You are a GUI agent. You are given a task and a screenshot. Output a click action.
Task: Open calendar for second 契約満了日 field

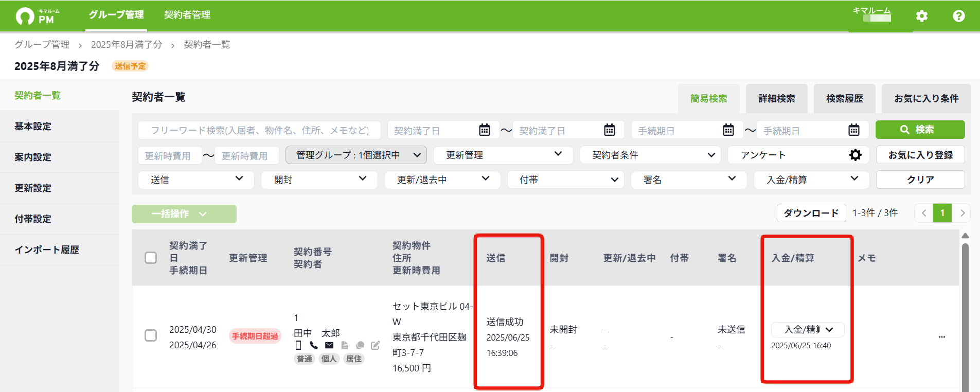[x=610, y=130]
